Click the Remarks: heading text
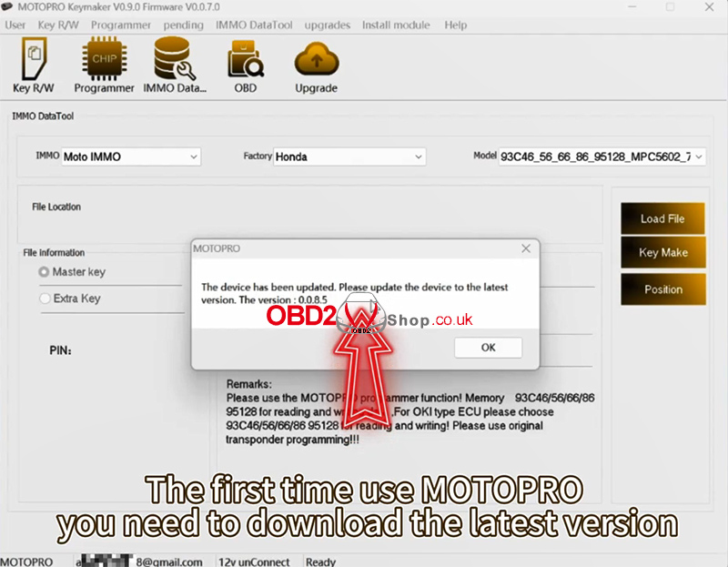The width and height of the screenshot is (728, 567). (248, 384)
